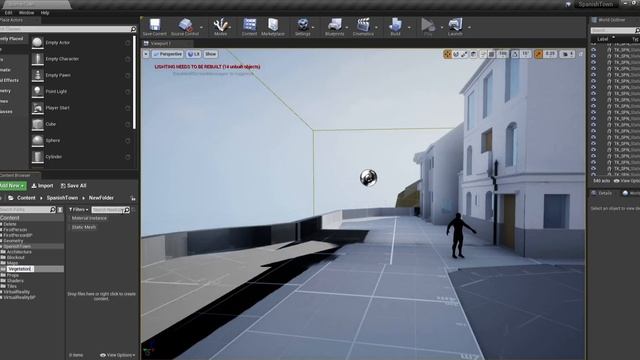The height and width of the screenshot is (360, 640).
Task: Click the green Add New button
Action: click(13, 186)
